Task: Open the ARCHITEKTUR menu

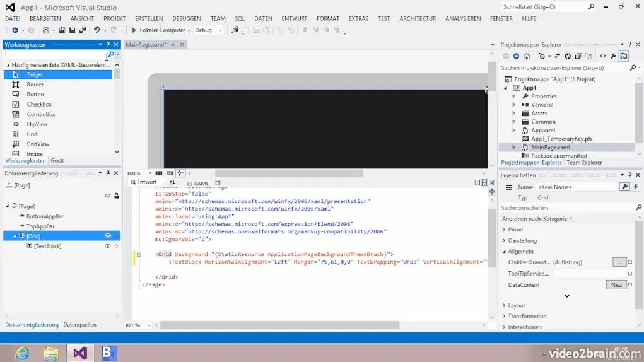Action: [x=418, y=18]
